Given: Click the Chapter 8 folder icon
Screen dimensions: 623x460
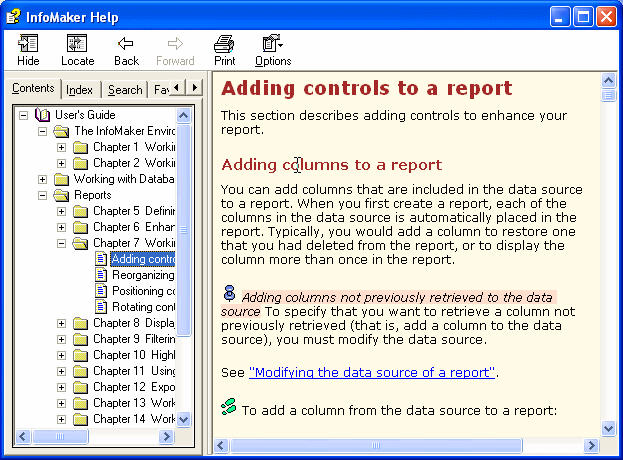Looking at the screenshot, I should pos(80,323).
